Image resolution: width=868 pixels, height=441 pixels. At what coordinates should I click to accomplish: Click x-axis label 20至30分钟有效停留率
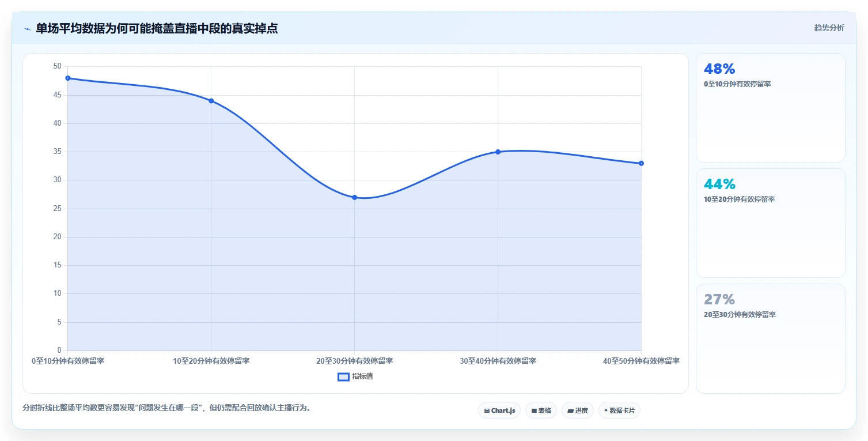coord(354,361)
